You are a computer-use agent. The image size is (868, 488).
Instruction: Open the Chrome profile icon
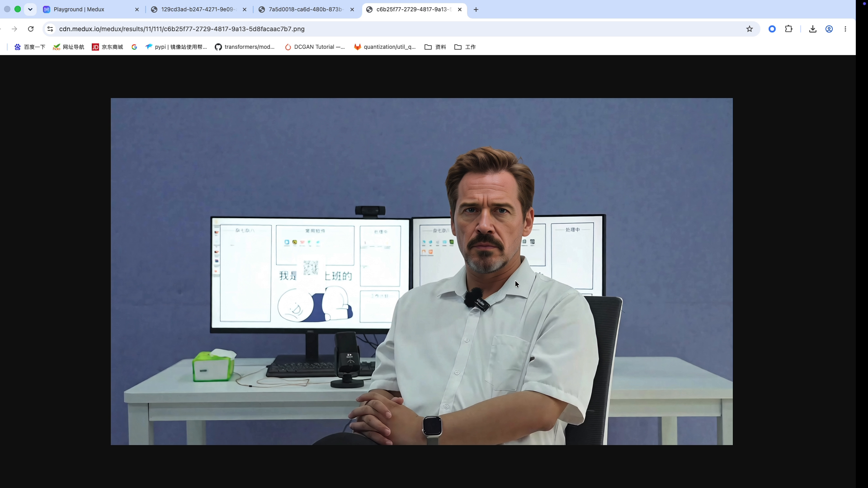click(x=829, y=29)
